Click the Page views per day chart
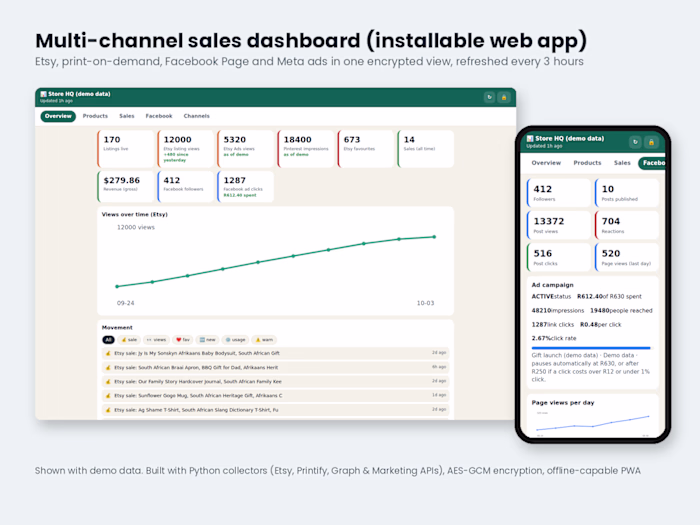 (x=593, y=423)
